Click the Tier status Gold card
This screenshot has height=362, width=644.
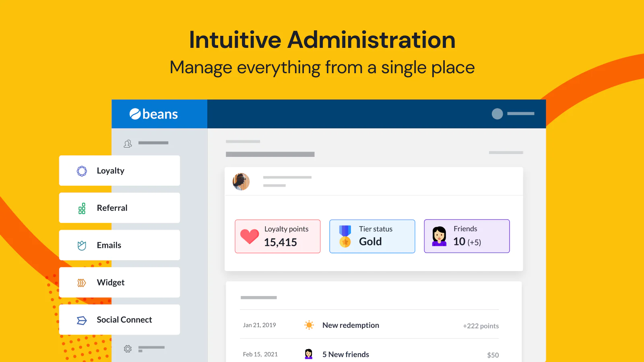click(372, 236)
